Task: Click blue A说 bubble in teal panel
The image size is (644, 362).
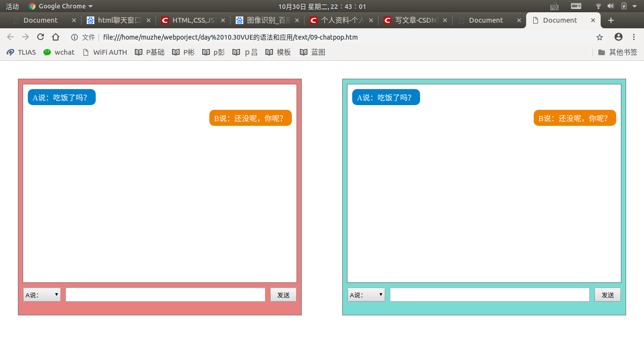Action: click(386, 97)
